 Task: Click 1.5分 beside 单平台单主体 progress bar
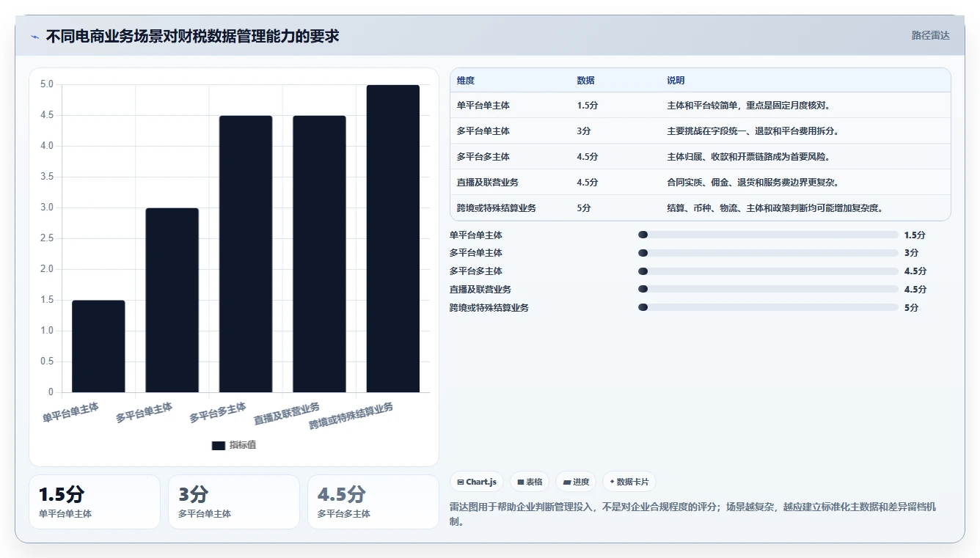915,235
